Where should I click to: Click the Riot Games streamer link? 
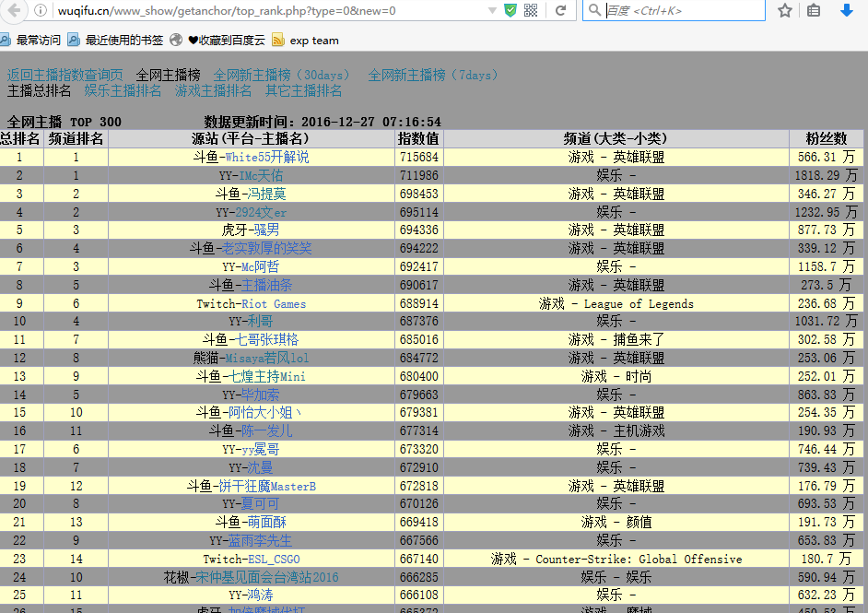tap(274, 303)
